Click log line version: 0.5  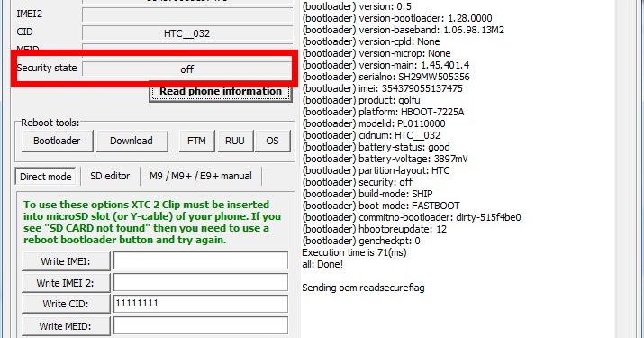(357, 6)
